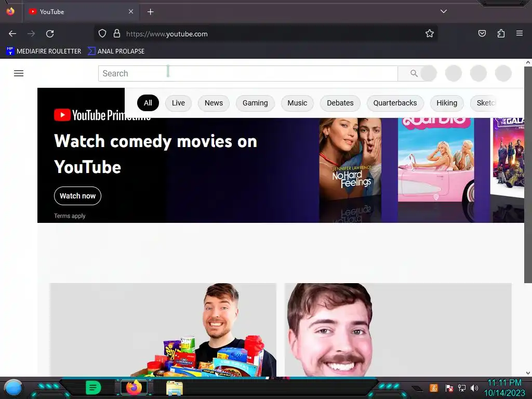Select the All filter chip
Viewport: 532px width, 399px height.
[148, 103]
